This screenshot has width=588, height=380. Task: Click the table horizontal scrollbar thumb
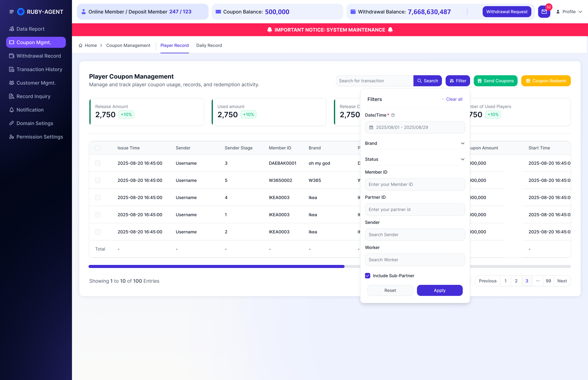(217, 266)
